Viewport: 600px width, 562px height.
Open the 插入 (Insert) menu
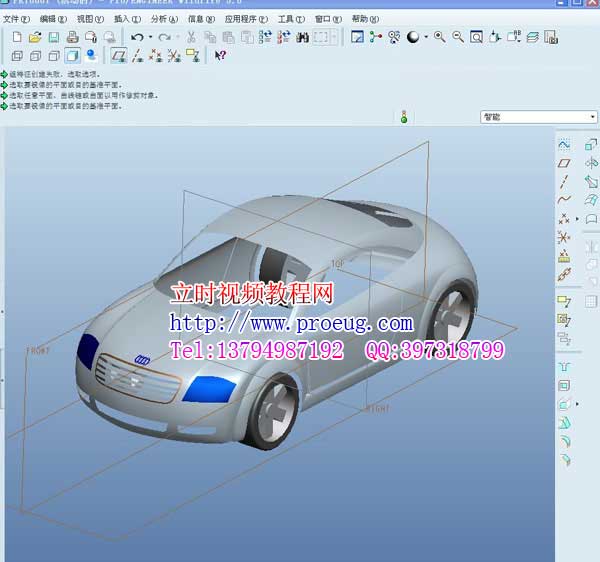click(127, 19)
